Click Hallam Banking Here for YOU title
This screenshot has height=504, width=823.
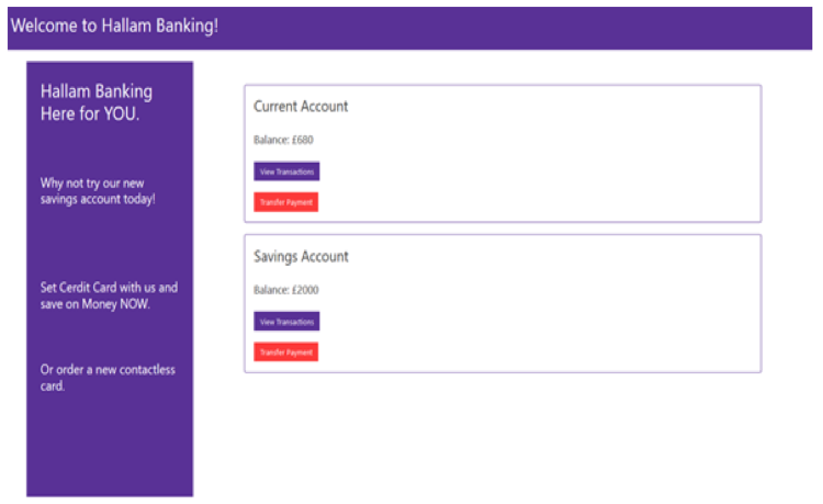(96, 102)
